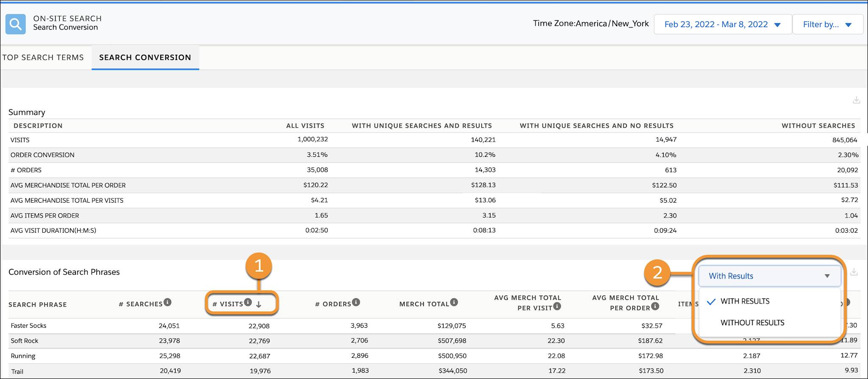This screenshot has height=379, width=868.
Task: Select the Search Conversion tab
Action: (145, 57)
